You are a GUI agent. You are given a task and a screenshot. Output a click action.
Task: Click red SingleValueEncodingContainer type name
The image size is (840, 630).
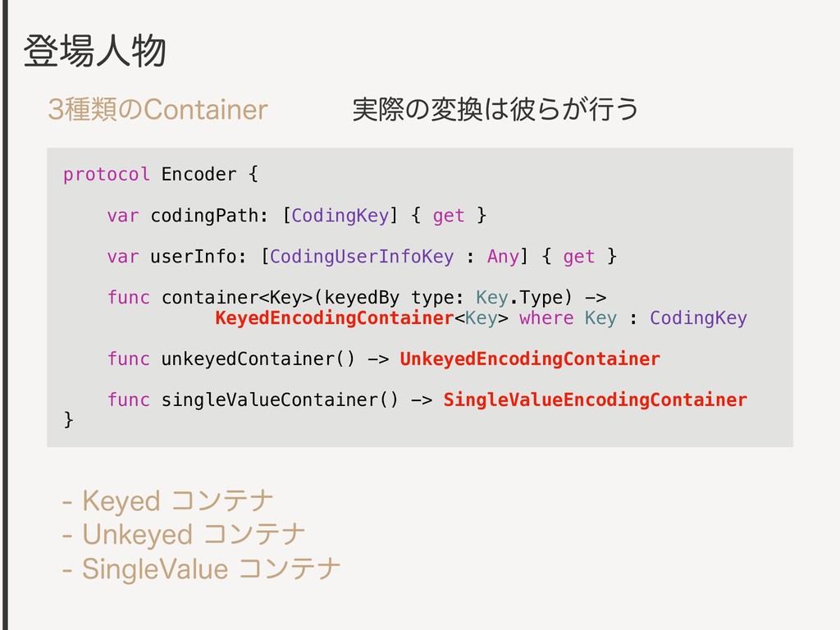pos(596,399)
